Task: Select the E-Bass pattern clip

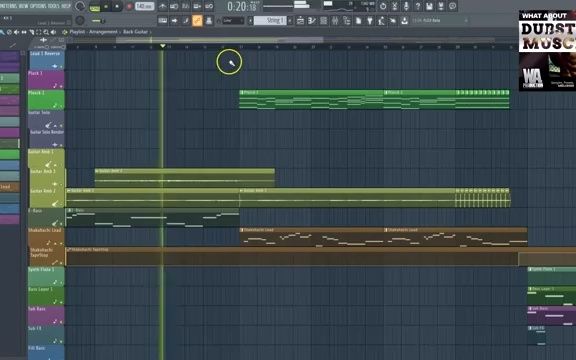Action: click(x=152, y=217)
